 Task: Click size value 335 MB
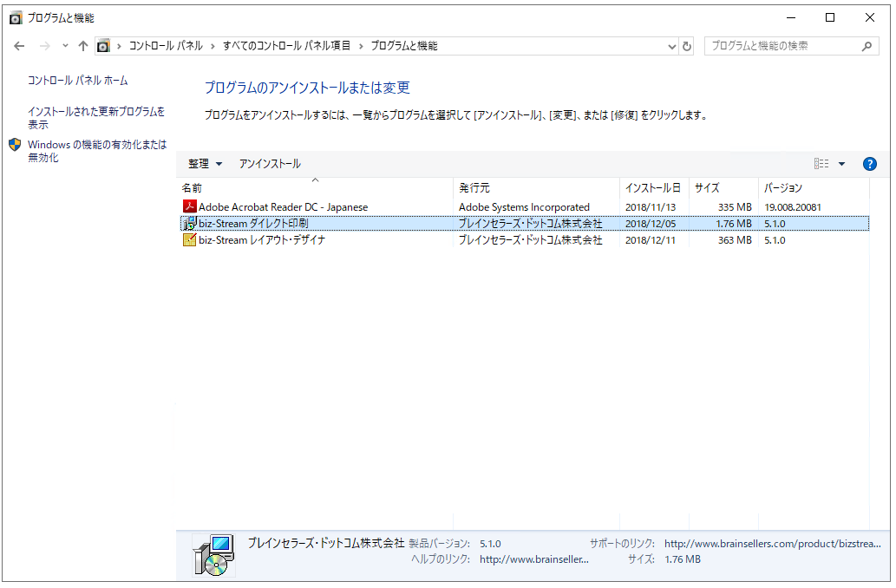pyautogui.click(x=735, y=207)
